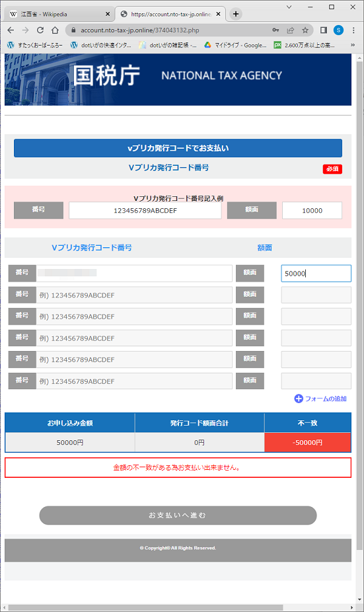Click the -50000円 mismatch cell
This screenshot has height=612, width=364.
[308, 442]
